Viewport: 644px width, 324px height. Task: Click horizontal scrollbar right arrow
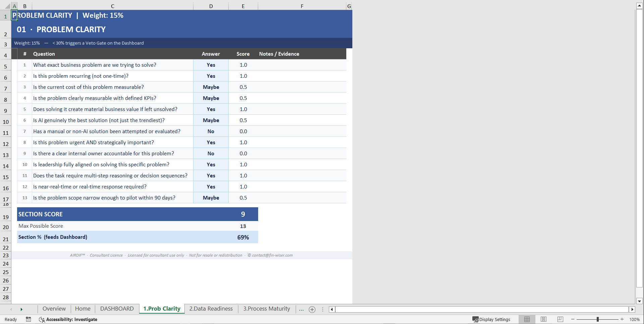pyautogui.click(x=632, y=309)
